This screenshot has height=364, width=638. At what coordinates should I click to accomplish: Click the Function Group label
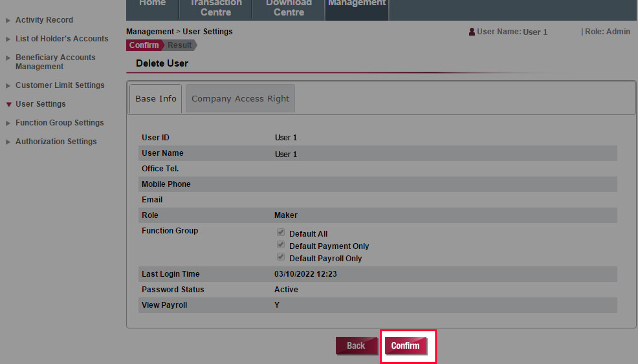(170, 231)
